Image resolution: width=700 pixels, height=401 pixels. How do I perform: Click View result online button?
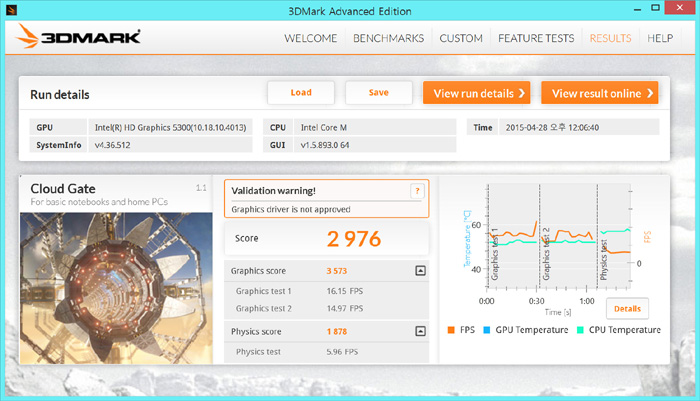[x=599, y=93]
